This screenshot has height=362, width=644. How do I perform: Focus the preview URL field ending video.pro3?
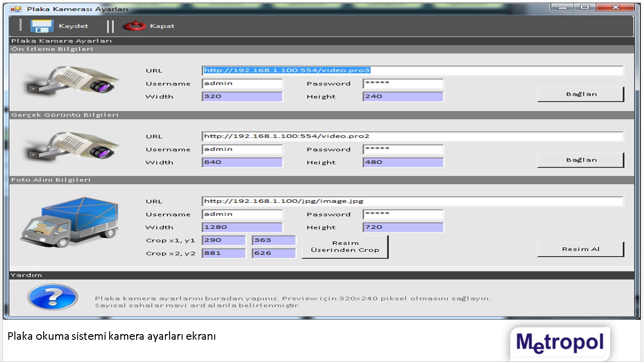(412, 71)
